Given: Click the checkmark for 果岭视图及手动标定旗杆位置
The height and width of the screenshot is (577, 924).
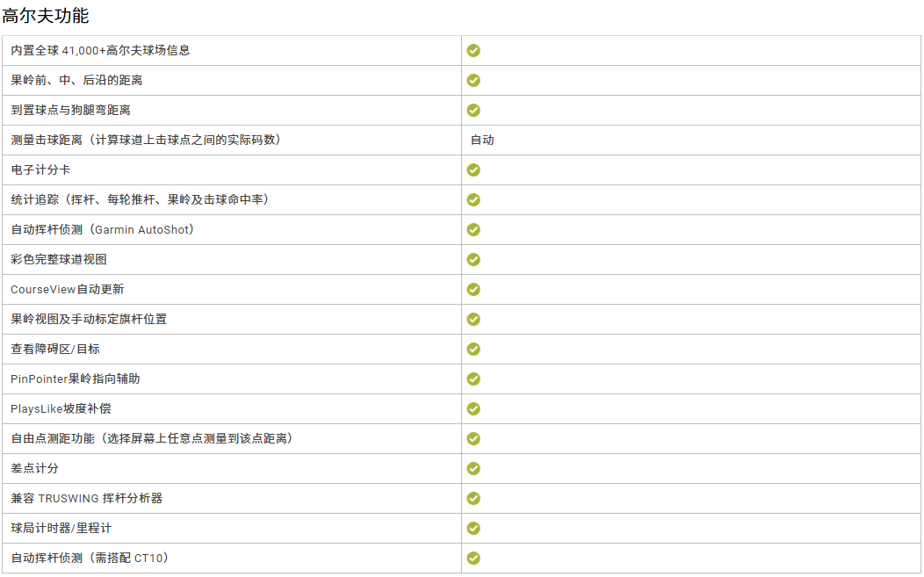Looking at the screenshot, I should [473, 320].
